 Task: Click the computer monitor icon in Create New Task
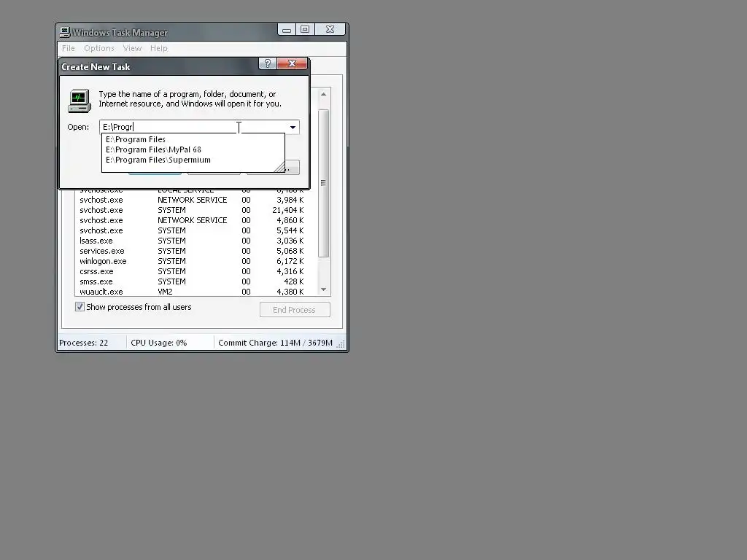80,101
